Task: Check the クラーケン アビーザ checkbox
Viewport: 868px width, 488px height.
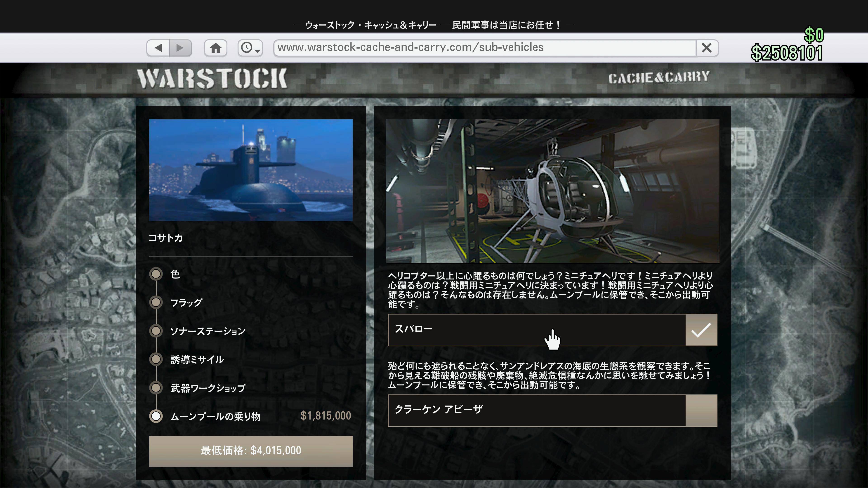Action: [x=701, y=411]
